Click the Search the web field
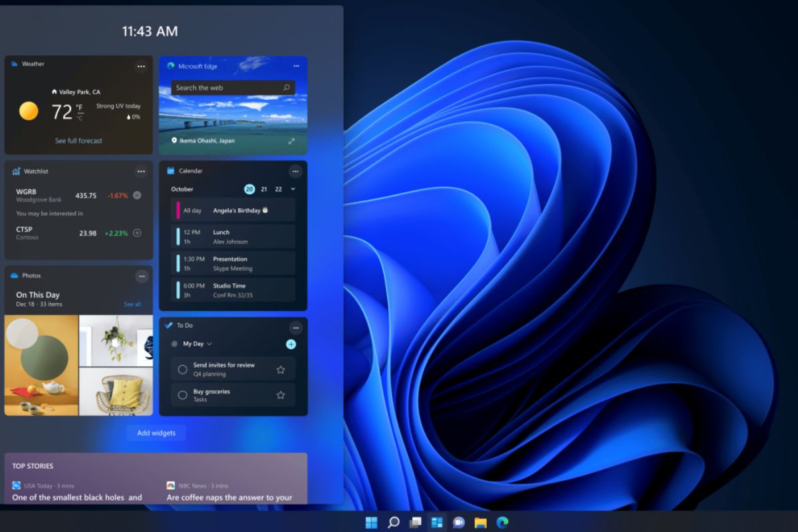 226,88
